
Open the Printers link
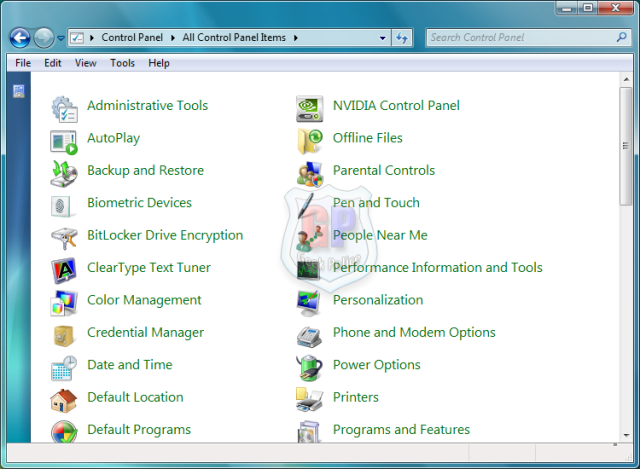point(356,397)
